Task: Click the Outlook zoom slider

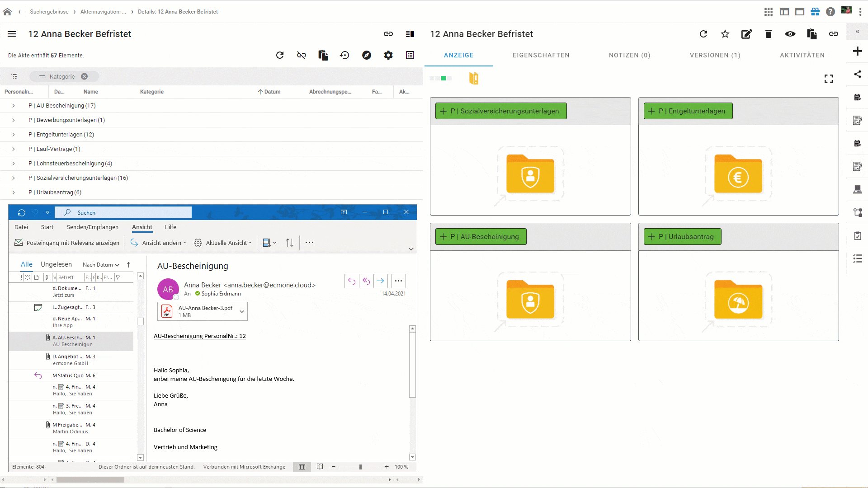Action: point(360,467)
